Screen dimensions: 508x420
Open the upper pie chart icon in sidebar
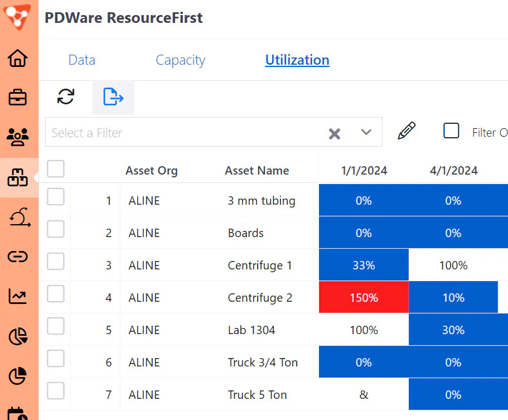tap(18, 336)
